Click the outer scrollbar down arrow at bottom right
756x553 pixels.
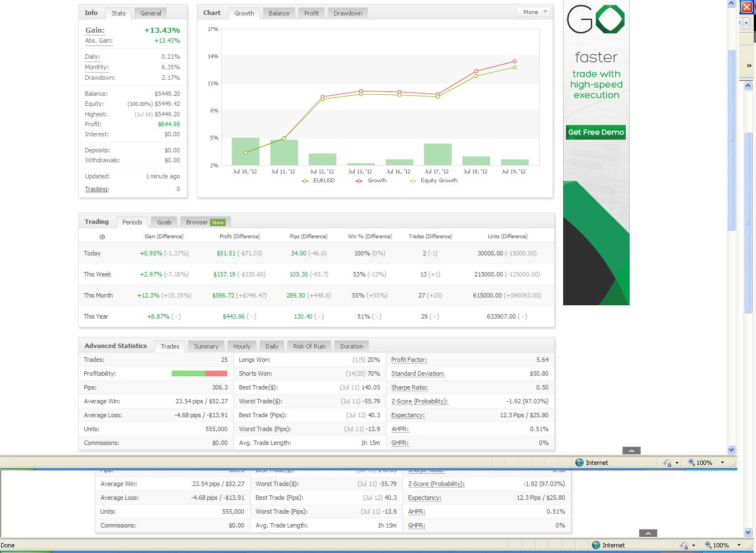[x=747, y=533]
